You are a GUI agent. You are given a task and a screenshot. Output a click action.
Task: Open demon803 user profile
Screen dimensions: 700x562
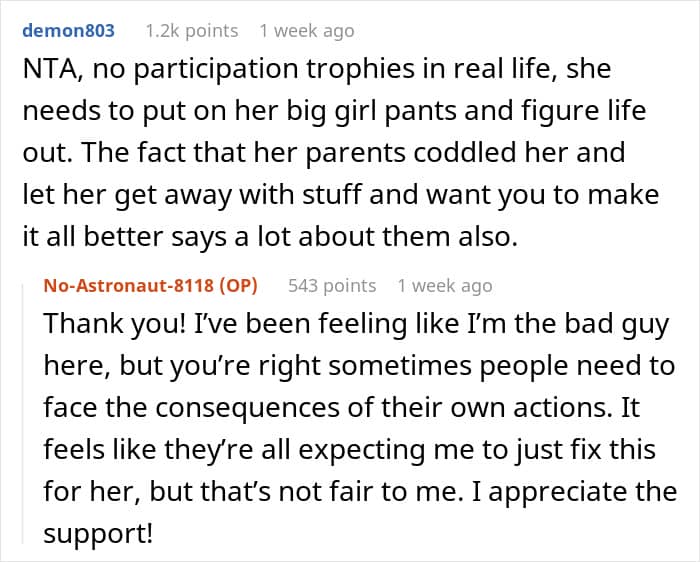(x=68, y=31)
